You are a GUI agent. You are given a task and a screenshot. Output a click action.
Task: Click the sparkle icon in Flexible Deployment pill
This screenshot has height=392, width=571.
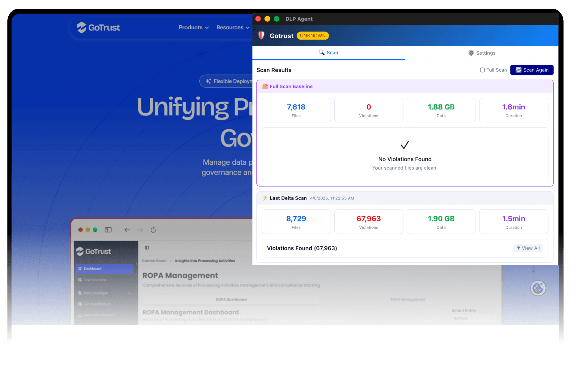click(208, 81)
